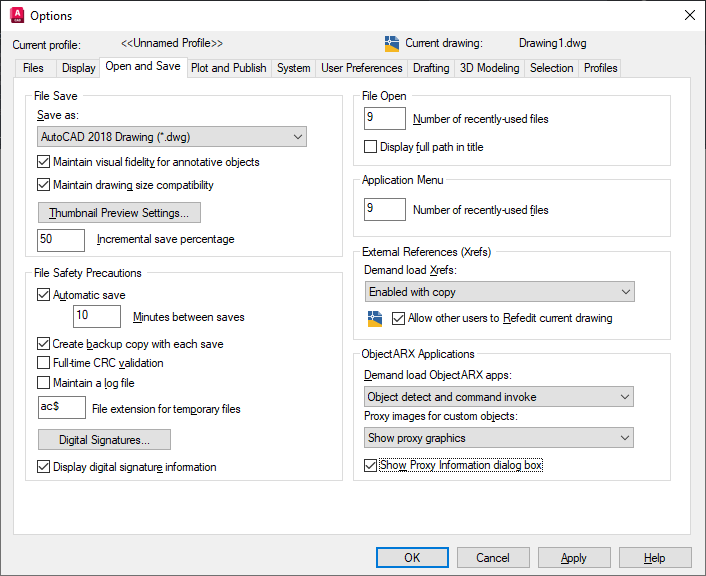Open Proxy images for custom objects dropdown
Viewport: 706px width, 576px height.
(x=499, y=438)
